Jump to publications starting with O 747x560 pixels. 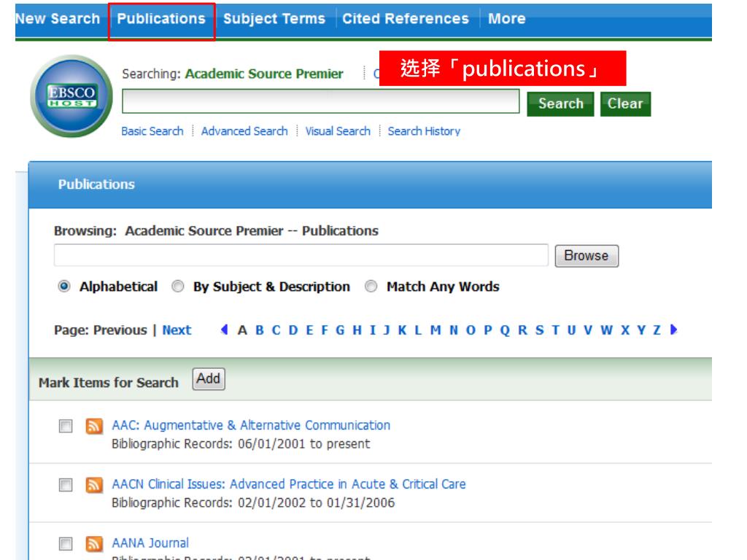471,330
